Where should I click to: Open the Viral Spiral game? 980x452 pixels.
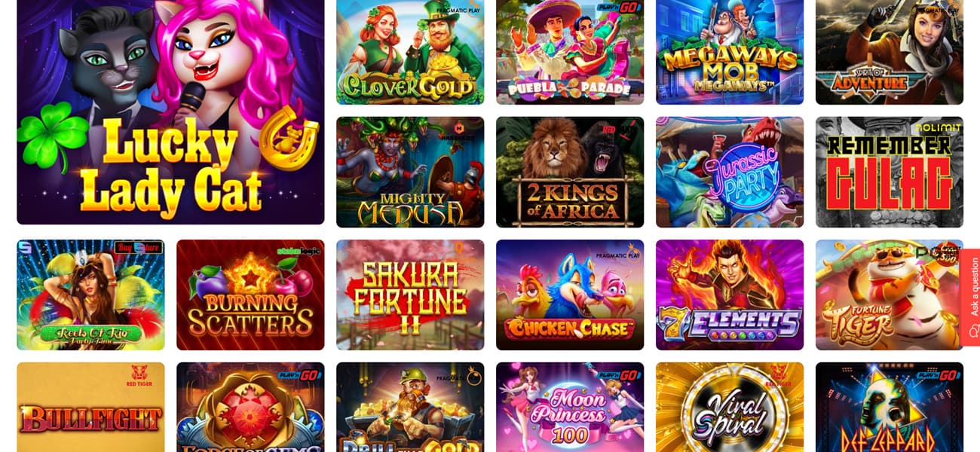point(730,407)
